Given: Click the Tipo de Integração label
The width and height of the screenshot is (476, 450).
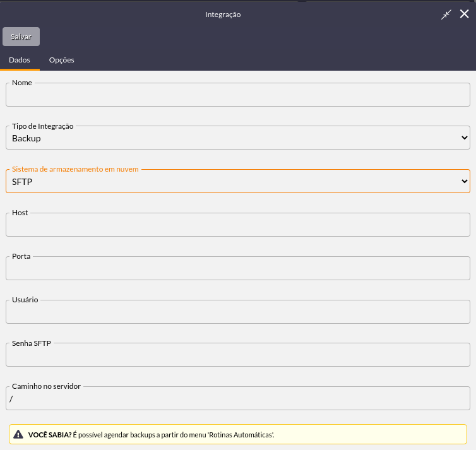Looking at the screenshot, I should point(43,126).
